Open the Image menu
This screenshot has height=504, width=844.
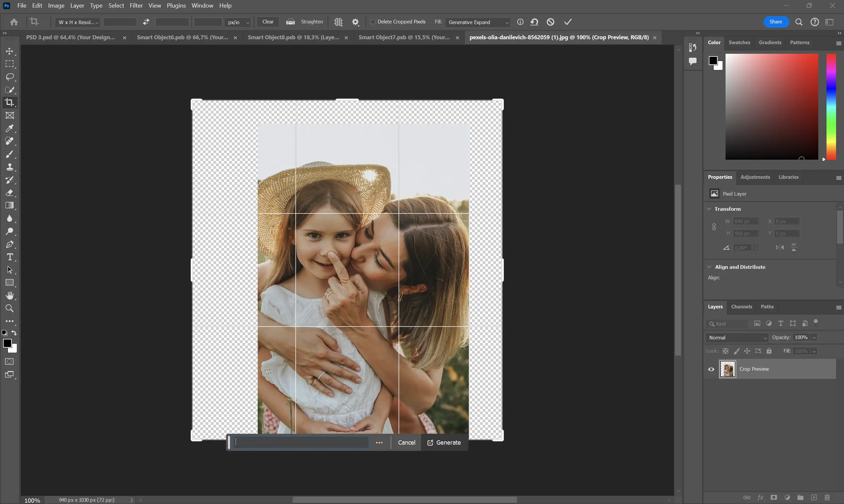click(56, 5)
